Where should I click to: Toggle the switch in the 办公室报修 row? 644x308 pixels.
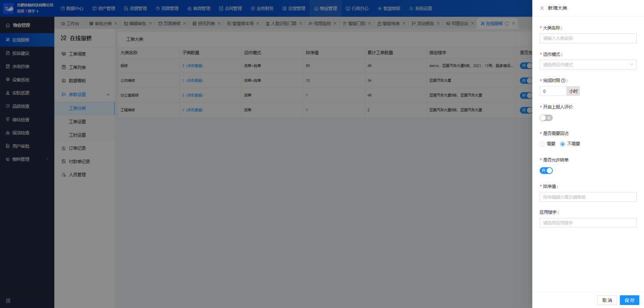[x=526, y=95]
